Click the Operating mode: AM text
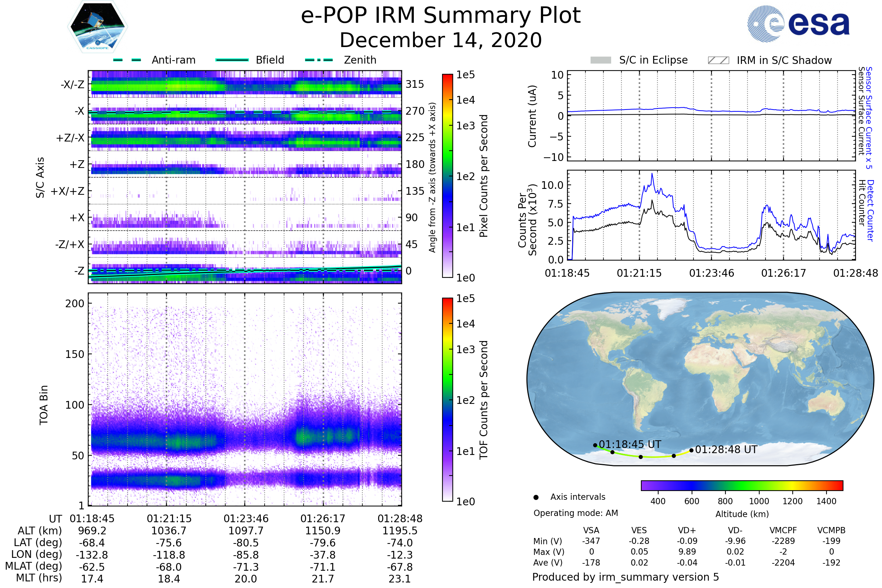Image resolution: width=882 pixels, height=588 pixels. pyautogui.click(x=576, y=513)
